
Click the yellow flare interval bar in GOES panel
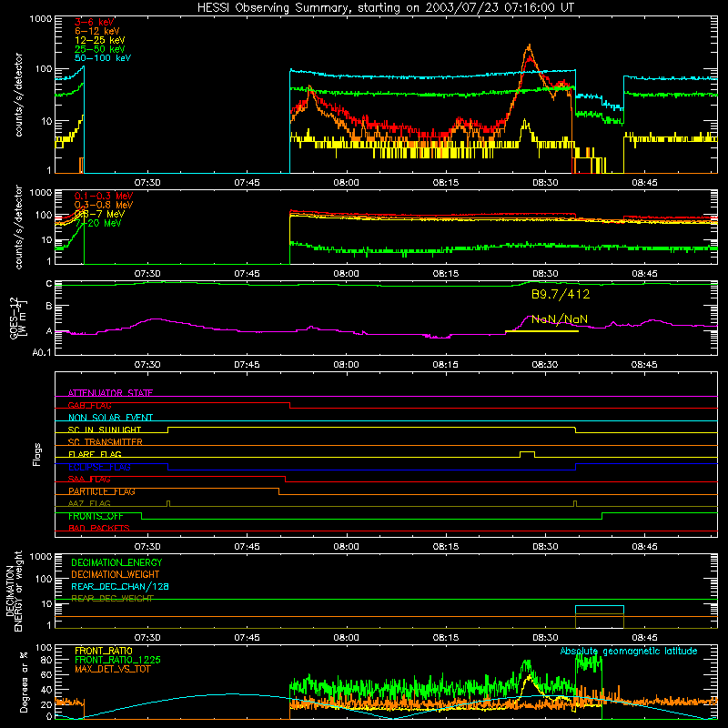click(541, 331)
